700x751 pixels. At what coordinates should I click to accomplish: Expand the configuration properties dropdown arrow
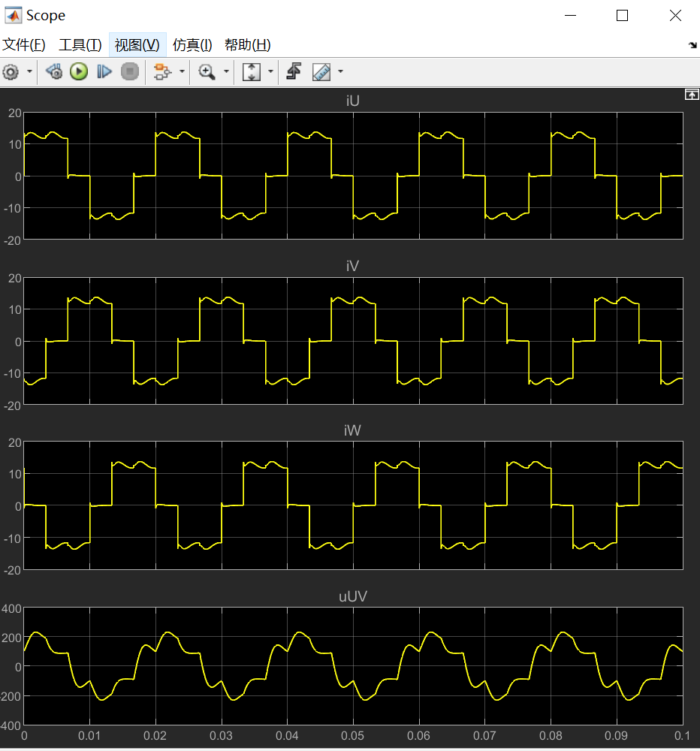[x=29, y=72]
